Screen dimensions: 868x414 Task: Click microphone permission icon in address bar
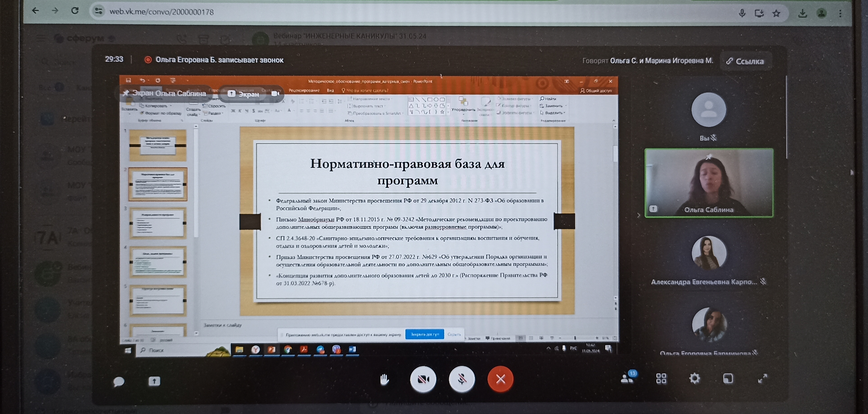click(742, 13)
